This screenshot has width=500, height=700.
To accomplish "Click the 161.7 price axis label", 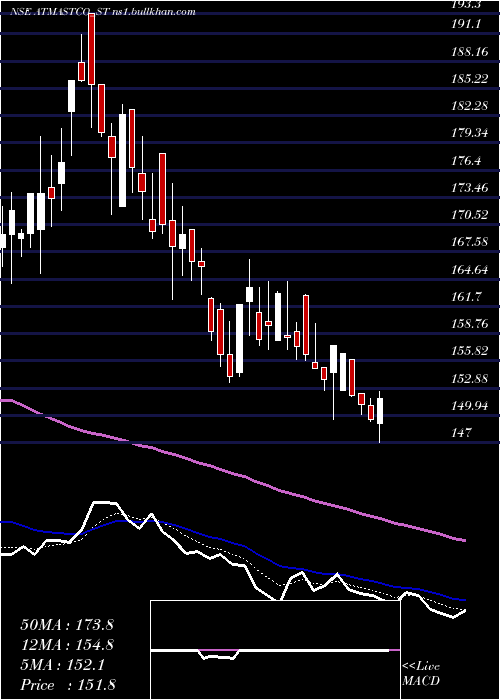I will [466, 297].
